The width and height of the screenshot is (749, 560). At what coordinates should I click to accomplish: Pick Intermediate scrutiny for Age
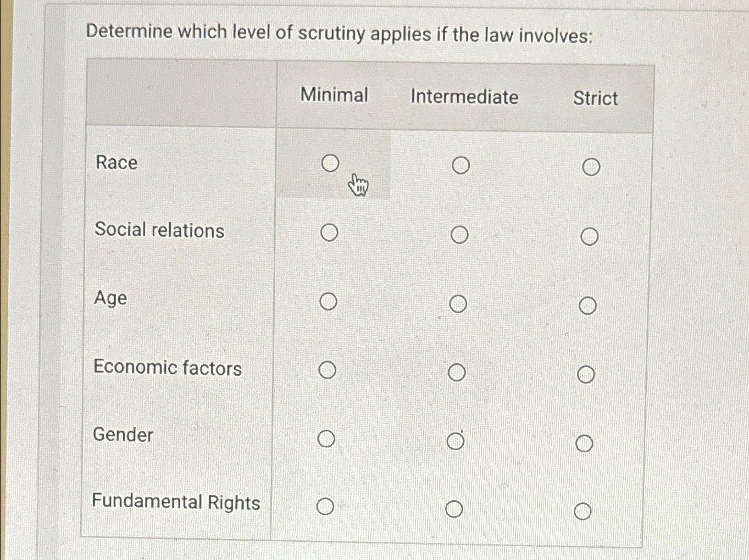(458, 303)
